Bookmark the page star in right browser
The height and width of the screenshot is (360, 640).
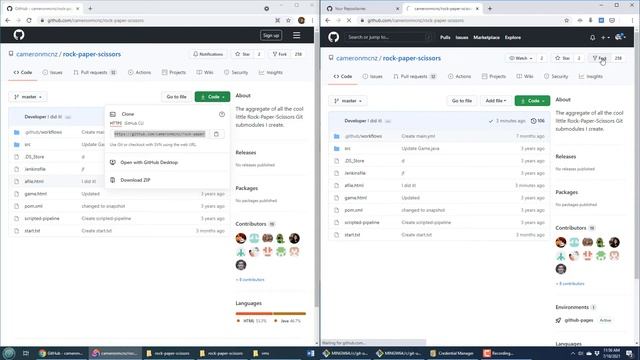(x=567, y=20)
